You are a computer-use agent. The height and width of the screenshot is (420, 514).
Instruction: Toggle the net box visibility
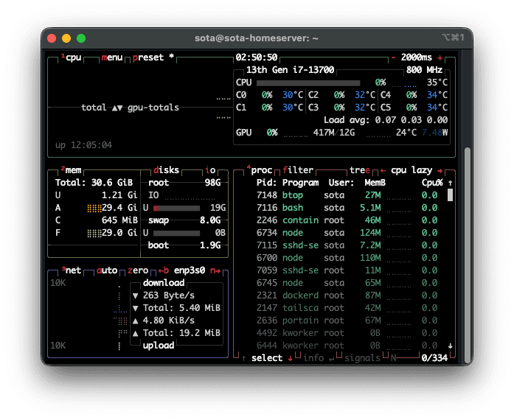(72, 270)
